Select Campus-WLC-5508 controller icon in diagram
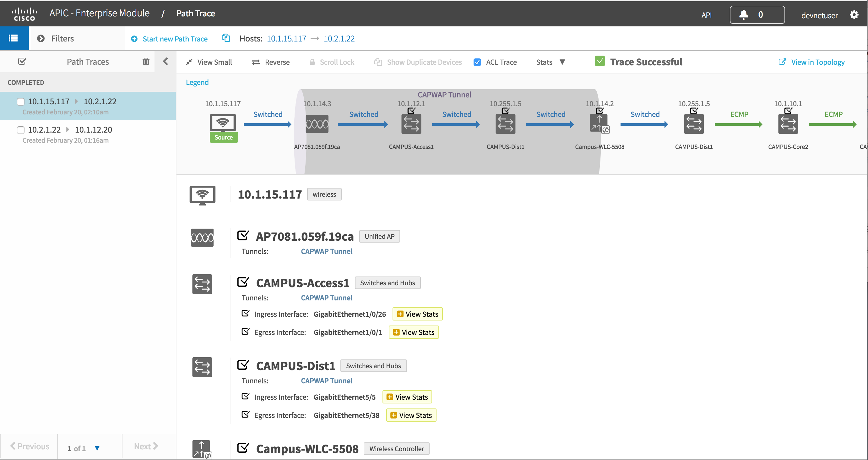 coord(599,124)
